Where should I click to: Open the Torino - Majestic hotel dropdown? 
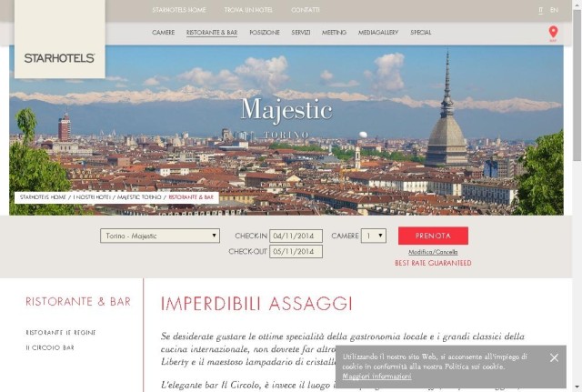(x=160, y=236)
